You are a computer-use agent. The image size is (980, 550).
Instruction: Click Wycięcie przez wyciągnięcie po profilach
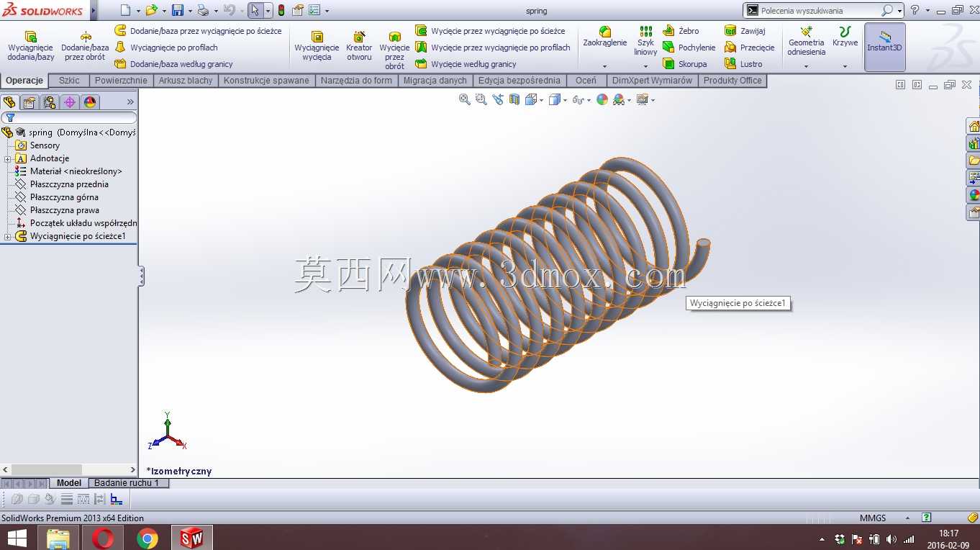click(493, 48)
